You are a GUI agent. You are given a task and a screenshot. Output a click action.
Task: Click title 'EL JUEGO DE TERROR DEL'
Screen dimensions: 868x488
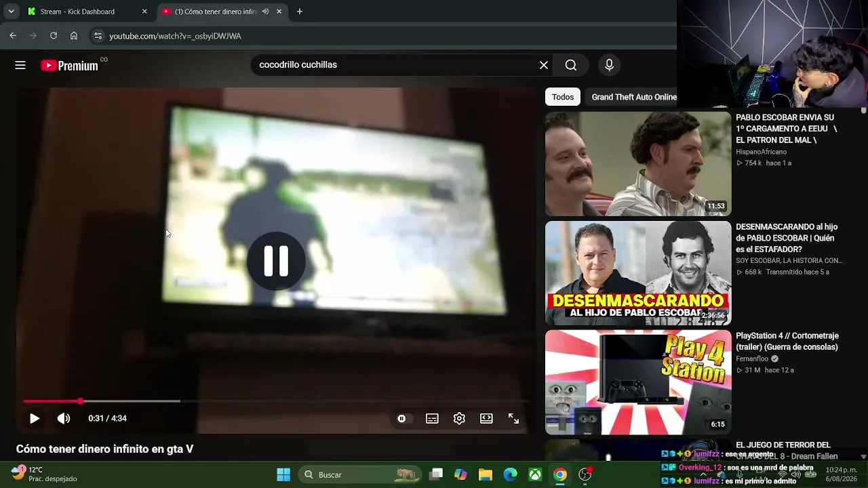point(783,445)
